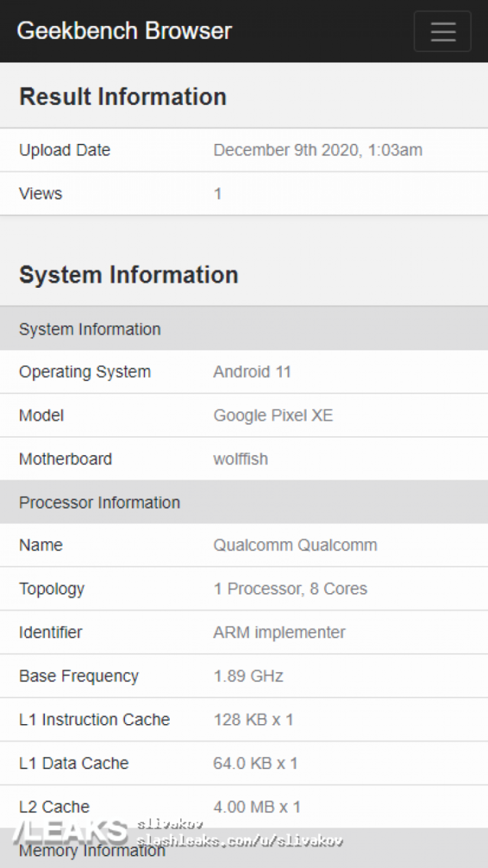Click the Geekbench Browser title link
The height and width of the screenshot is (868, 488).
pyautogui.click(x=124, y=31)
